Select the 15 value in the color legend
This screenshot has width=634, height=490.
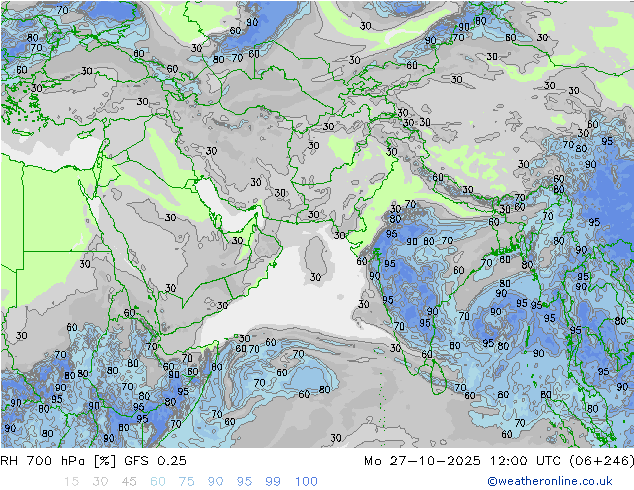pyautogui.click(x=71, y=481)
